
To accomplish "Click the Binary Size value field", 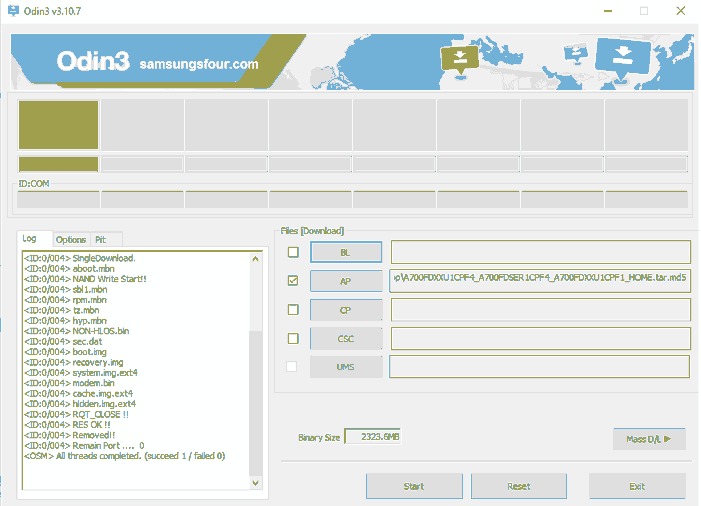I will pyautogui.click(x=372, y=437).
